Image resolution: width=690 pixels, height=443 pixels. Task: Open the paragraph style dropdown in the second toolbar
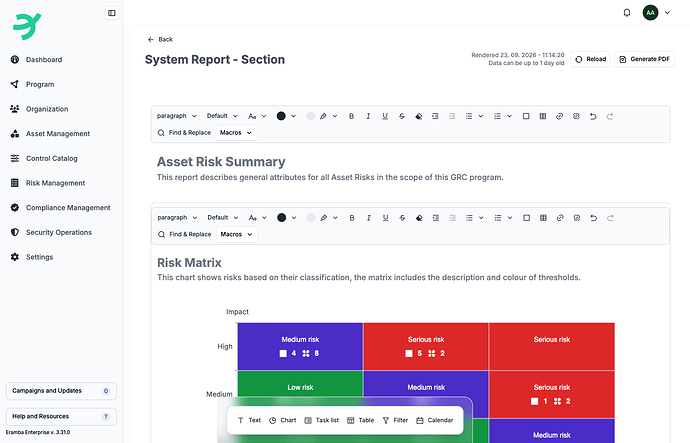click(x=177, y=217)
